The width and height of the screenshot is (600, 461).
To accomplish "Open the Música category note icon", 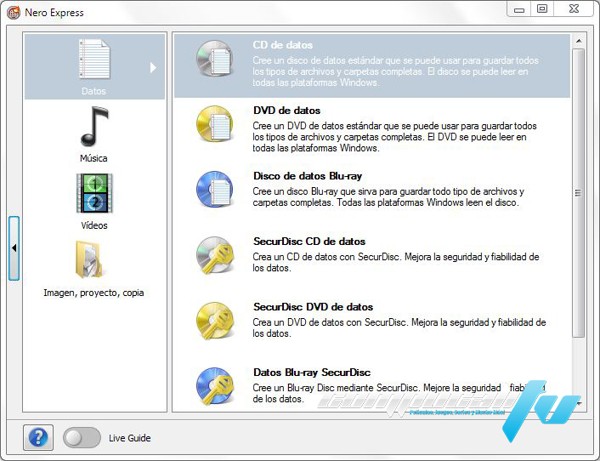I will tap(95, 127).
